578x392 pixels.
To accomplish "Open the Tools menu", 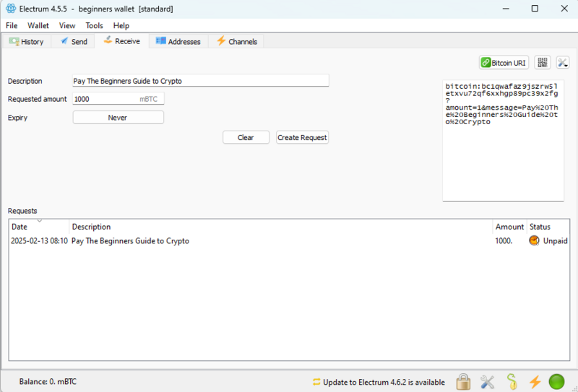I will 94,25.
